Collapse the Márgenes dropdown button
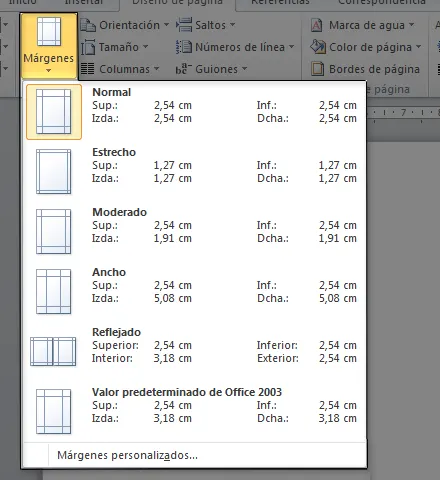Viewport: 440px width, 480px height. click(x=49, y=46)
